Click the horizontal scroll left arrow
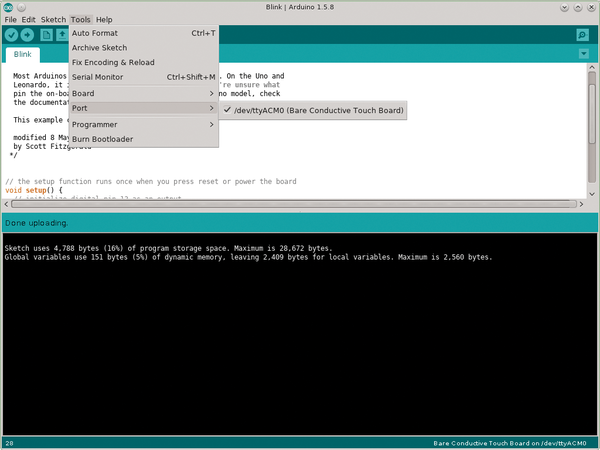The image size is (600, 450). 6,204
